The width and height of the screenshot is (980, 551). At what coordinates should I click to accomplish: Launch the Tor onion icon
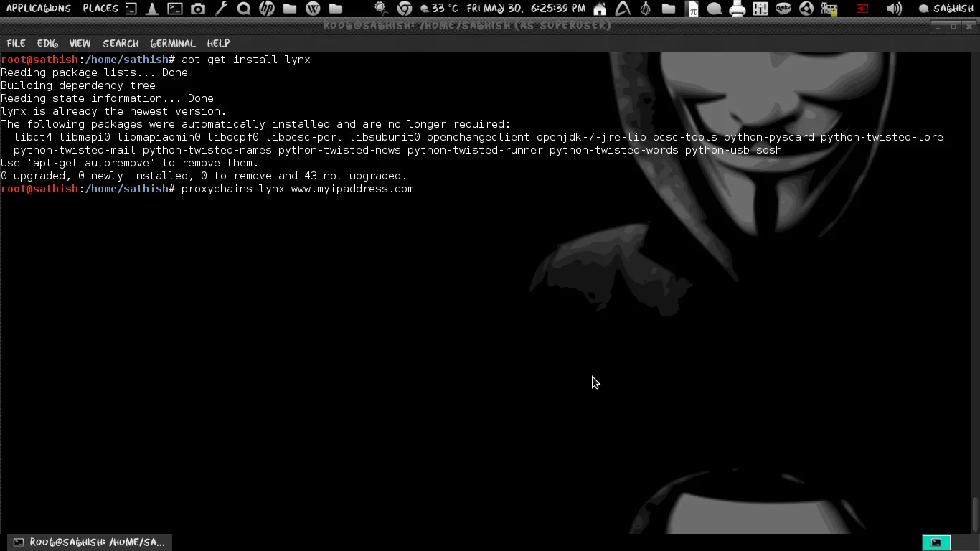point(646,9)
